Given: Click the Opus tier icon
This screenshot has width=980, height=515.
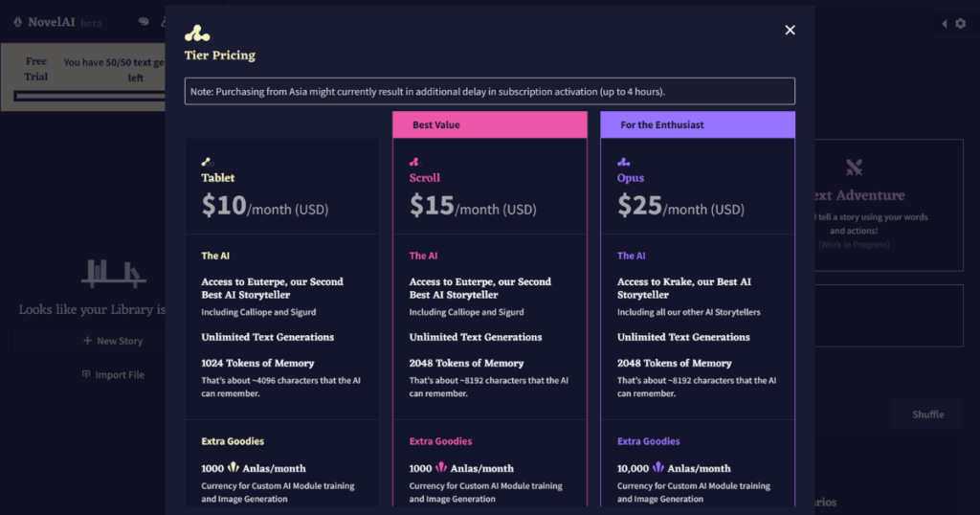Looking at the screenshot, I should click(623, 162).
